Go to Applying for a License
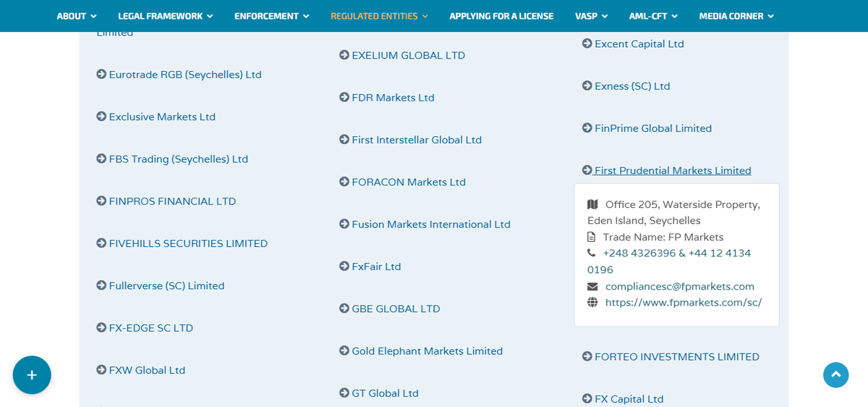The image size is (868, 407). [x=501, y=16]
